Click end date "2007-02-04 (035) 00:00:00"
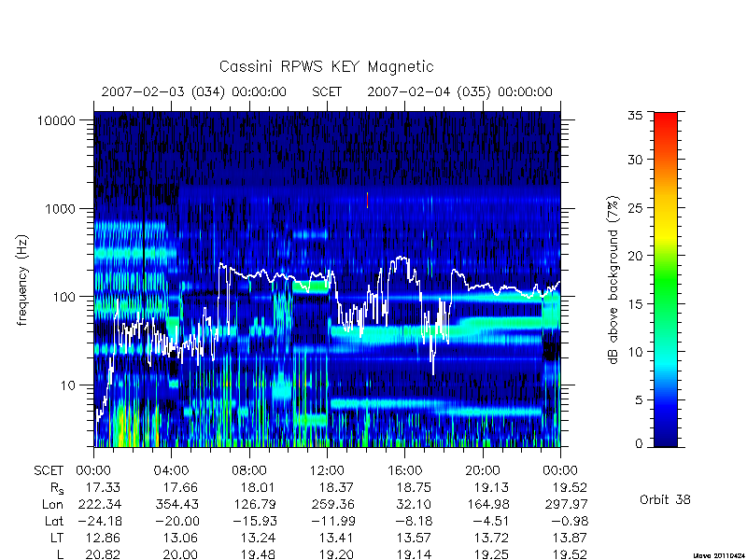Viewport: 747px width, 560px height. 459,91
